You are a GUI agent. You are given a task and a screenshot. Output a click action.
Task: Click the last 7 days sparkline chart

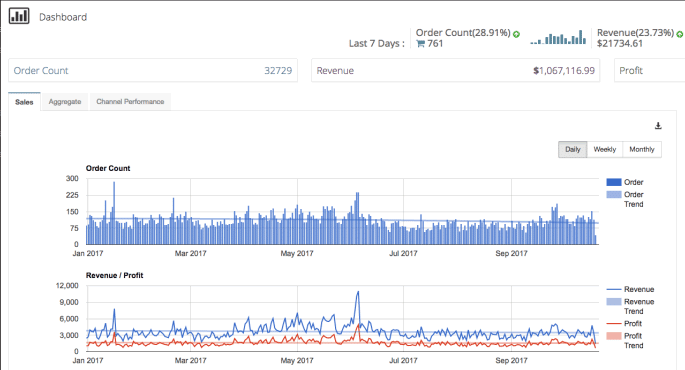click(x=558, y=37)
